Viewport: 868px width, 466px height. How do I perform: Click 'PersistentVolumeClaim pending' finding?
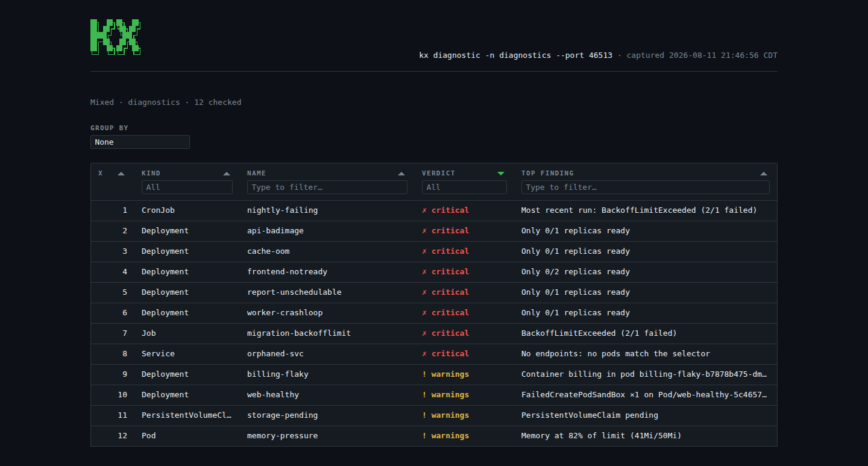[590, 415]
